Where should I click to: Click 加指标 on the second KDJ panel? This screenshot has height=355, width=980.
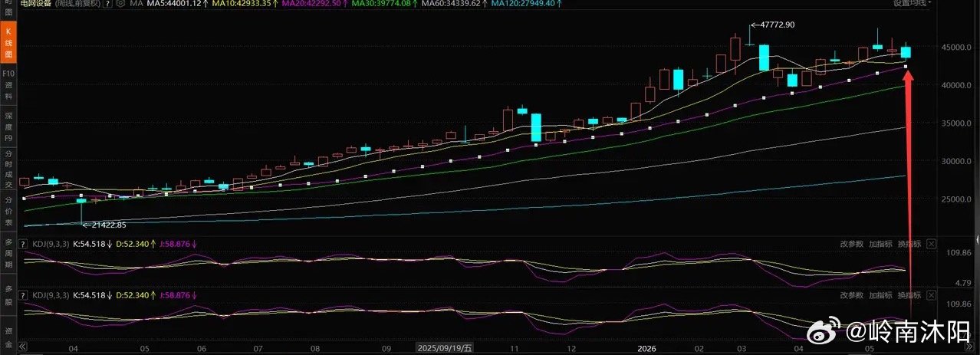(x=880, y=295)
